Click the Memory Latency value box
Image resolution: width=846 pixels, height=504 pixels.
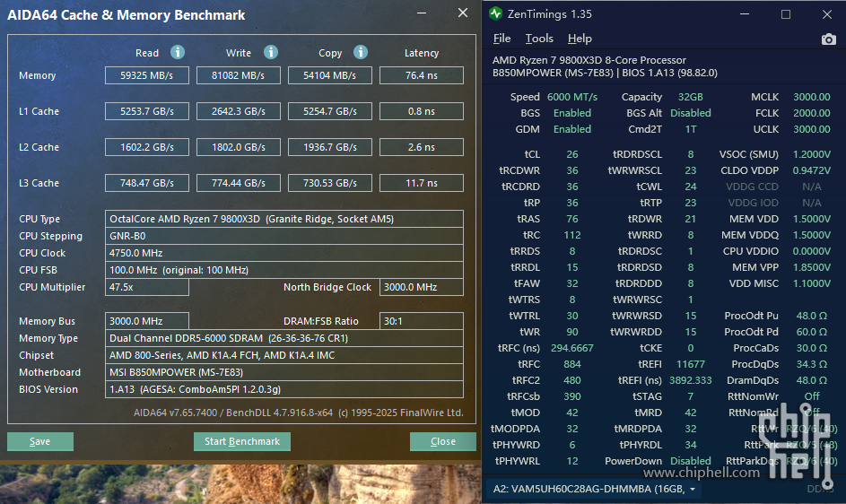(421, 75)
